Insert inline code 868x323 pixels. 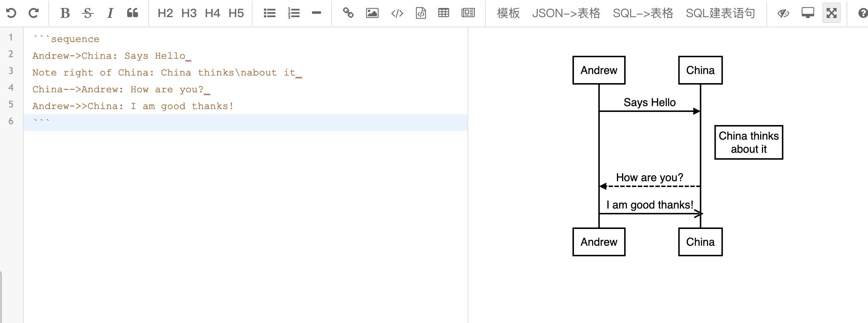[397, 13]
